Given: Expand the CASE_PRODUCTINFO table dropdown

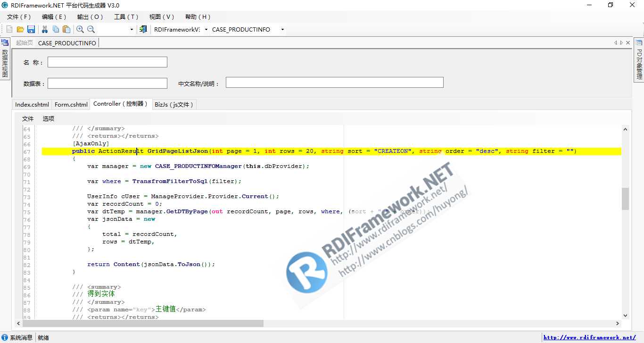Looking at the screenshot, I should tap(282, 29).
